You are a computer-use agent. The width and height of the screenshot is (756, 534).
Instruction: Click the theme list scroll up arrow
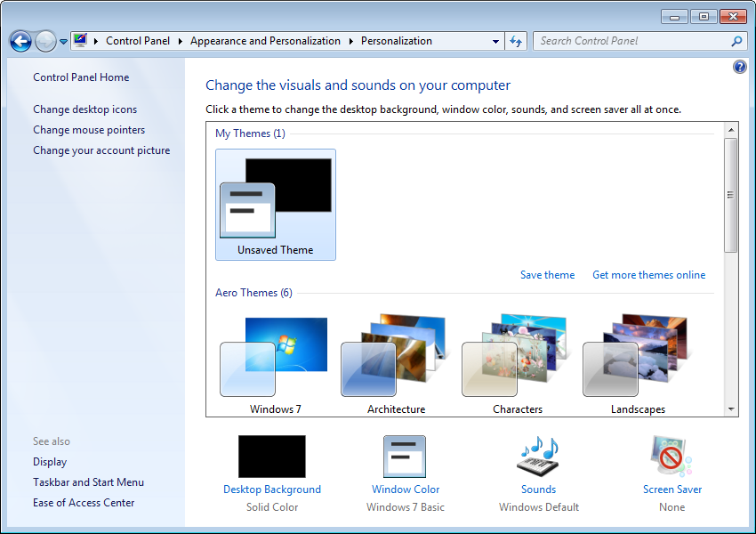[x=731, y=130]
